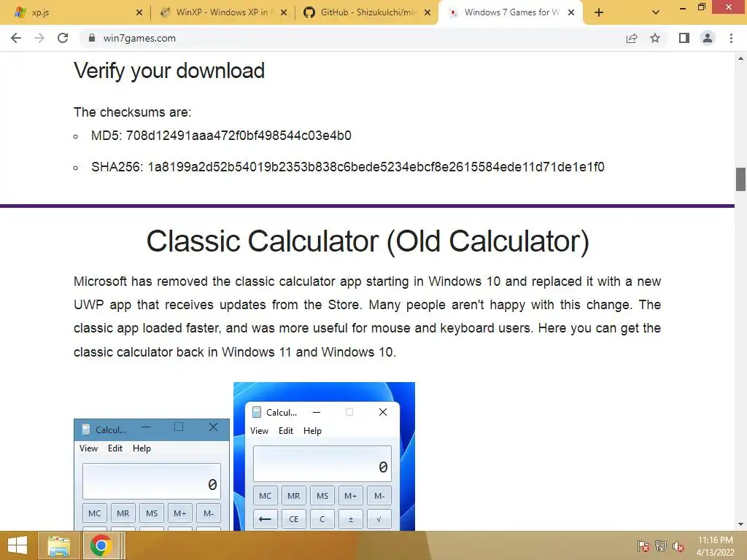Open the taskbar clock showing 11:16 PM

click(x=715, y=546)
